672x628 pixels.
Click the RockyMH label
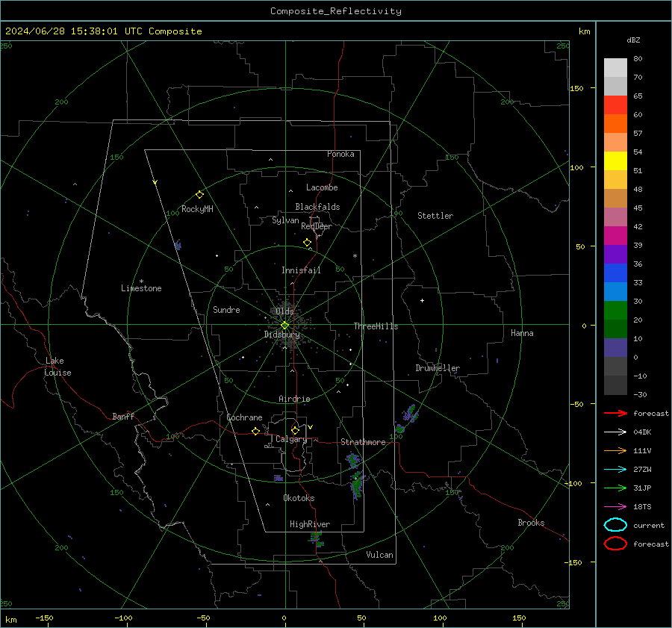pos(197,209)
